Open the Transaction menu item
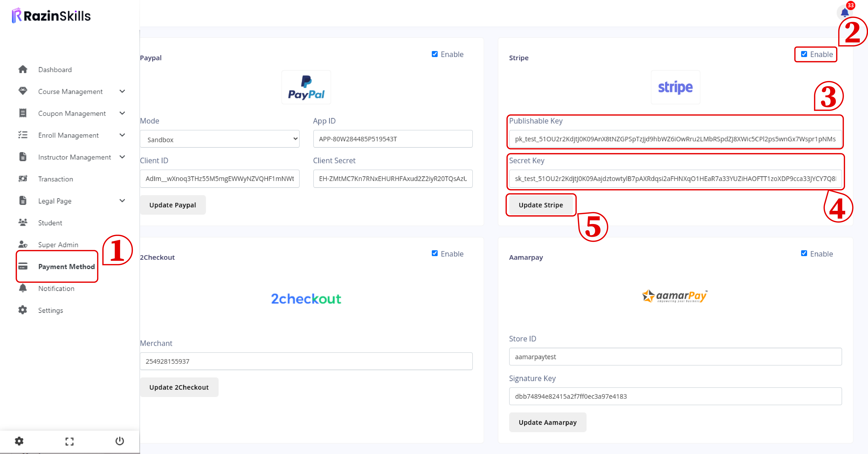 click(x=56, y=179)
